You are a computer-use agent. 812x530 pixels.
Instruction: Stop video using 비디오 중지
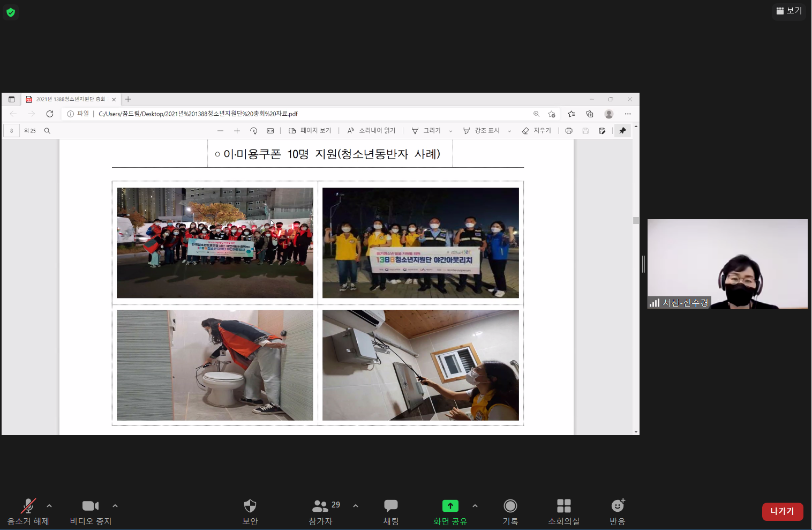click(90, 506)
